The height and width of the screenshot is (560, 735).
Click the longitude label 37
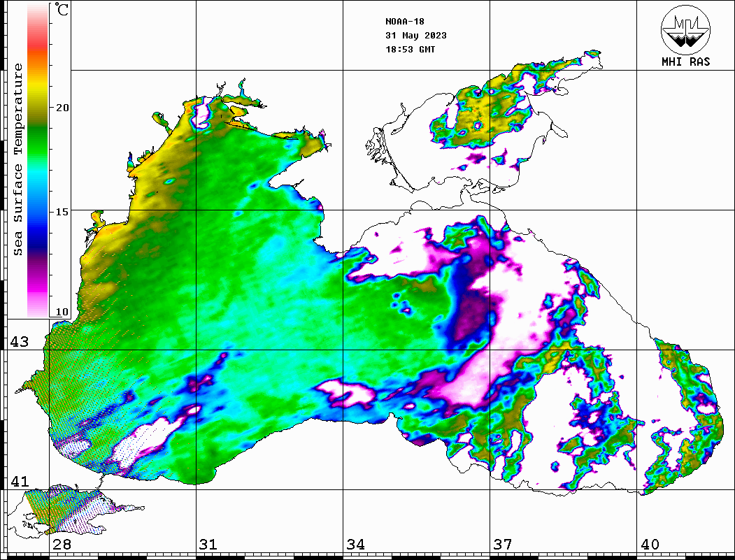pyautogui.click(x=503, y=545)
